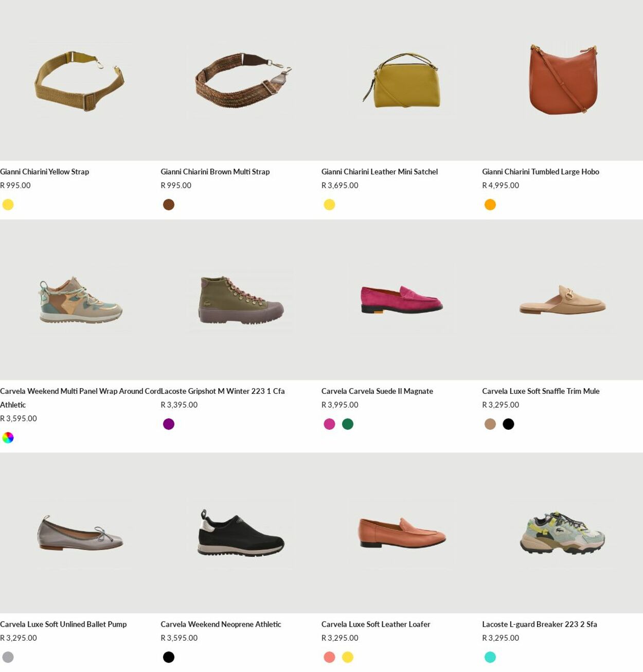Select orange swatch under Tumbled Large Hobo
Viewport: 643px width, 672px height.
tap(490, 205)
